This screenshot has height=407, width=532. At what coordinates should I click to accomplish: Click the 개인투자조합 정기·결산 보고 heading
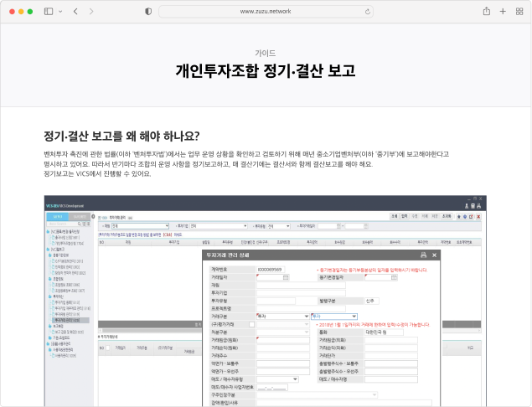pos(266,70)
